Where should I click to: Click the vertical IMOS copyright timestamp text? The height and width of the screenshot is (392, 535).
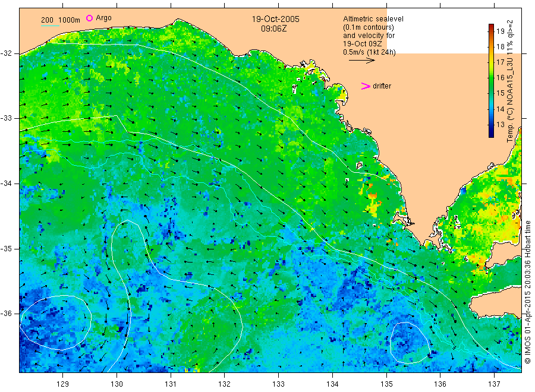527,292
